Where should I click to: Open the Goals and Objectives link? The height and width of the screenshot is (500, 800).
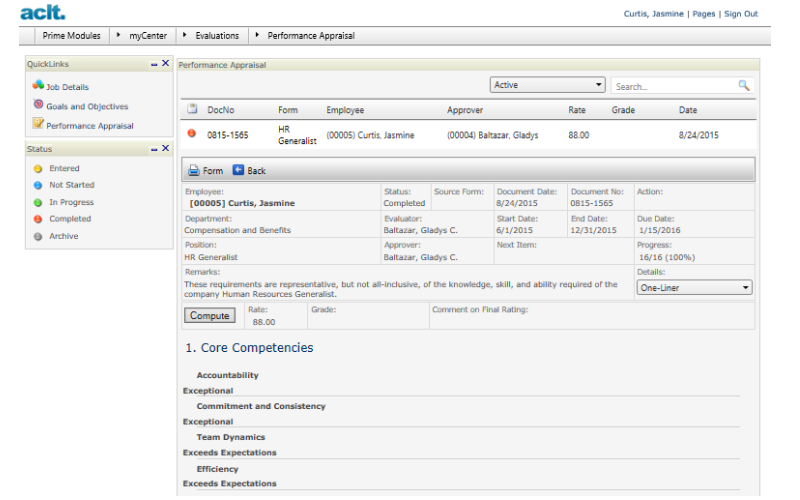pyautogui.click(x=87, y=107)
